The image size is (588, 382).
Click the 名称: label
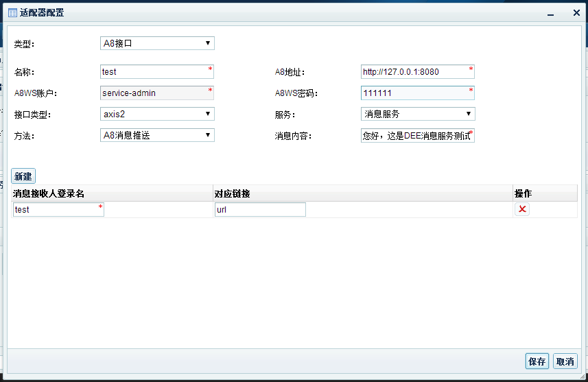click(x=25, y=72)
